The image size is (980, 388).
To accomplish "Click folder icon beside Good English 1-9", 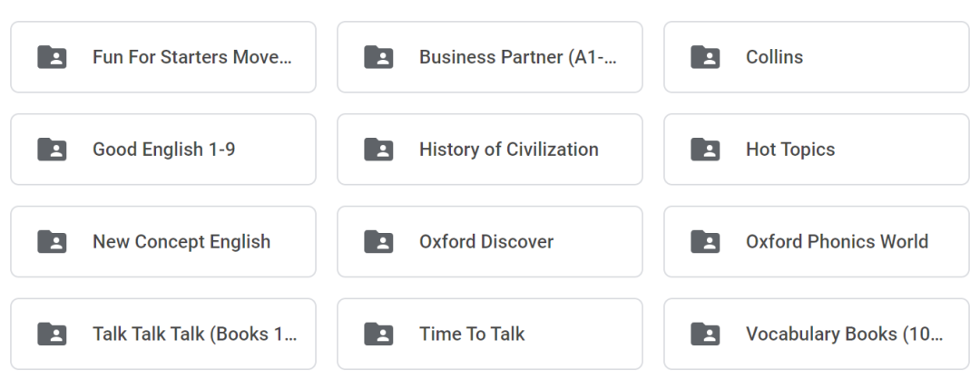I will pos(52,150).
